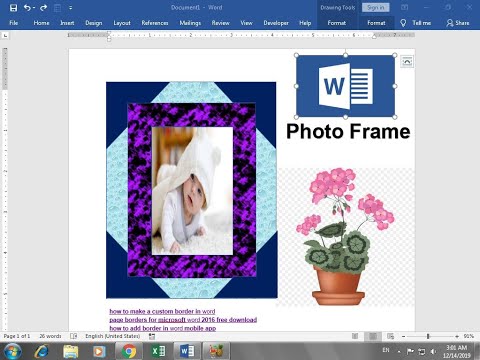Image resolution: width=480 pixels, height=360 pixels.
Task: Click the proofing errors book icon
Action: pyautogui.click(x=74, y=336)
